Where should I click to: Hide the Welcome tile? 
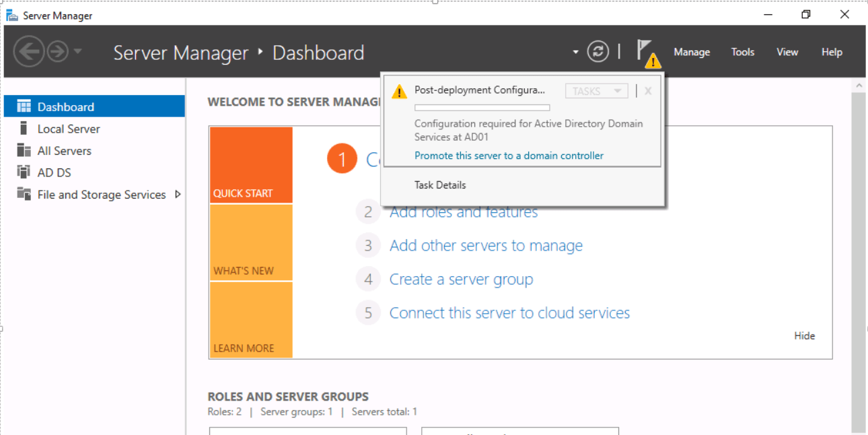[x=804, y=335]
